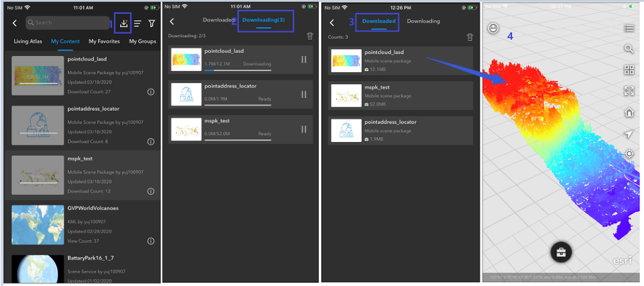Open pointaddress_locator thumbnail in My Content
The image size is (644, 286).
[x=37, y=125]
